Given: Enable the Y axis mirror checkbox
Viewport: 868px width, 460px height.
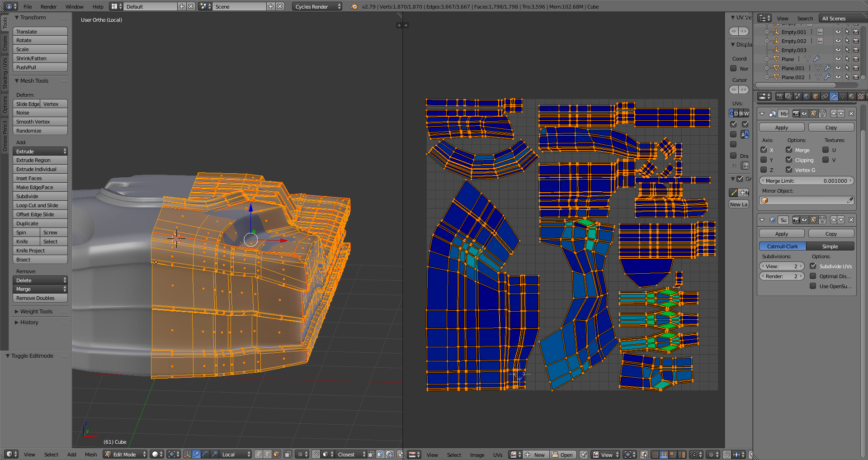Looking at the screenshot, I should pyautogui.click(x=764, y=160).
